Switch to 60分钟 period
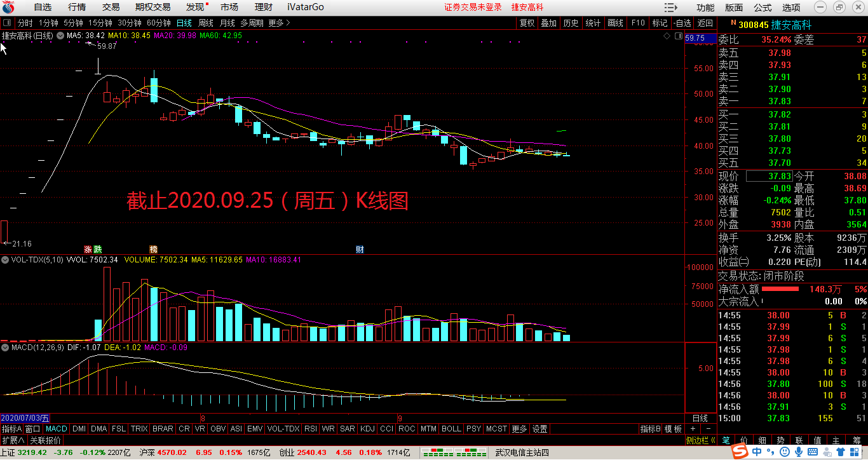 click(159, 23)
